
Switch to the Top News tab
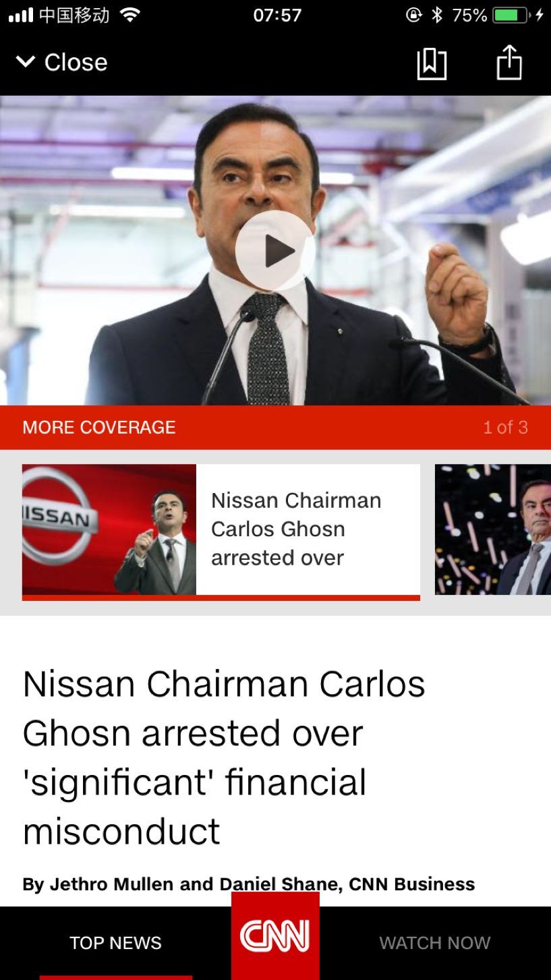pos(115,943)
